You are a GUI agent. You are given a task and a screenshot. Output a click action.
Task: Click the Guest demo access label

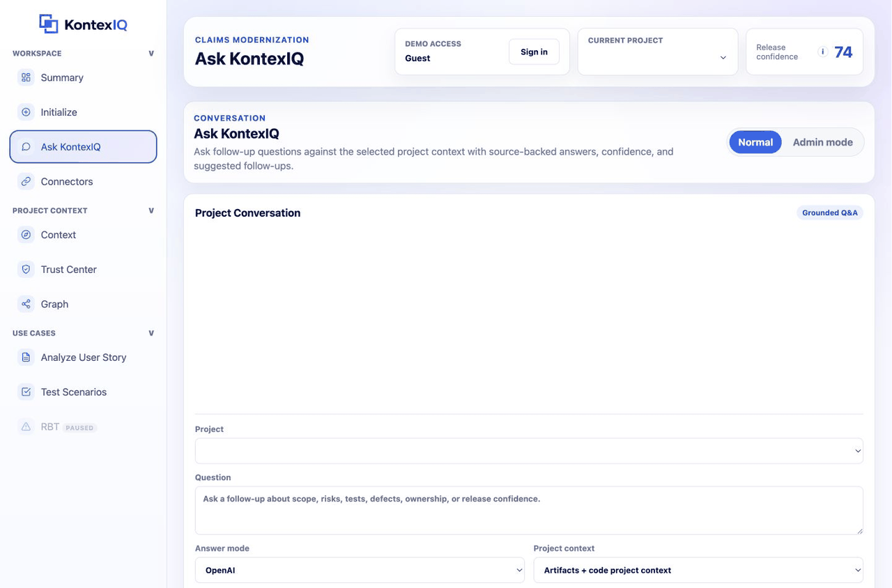pyautogui.click(x=417, y=59)
